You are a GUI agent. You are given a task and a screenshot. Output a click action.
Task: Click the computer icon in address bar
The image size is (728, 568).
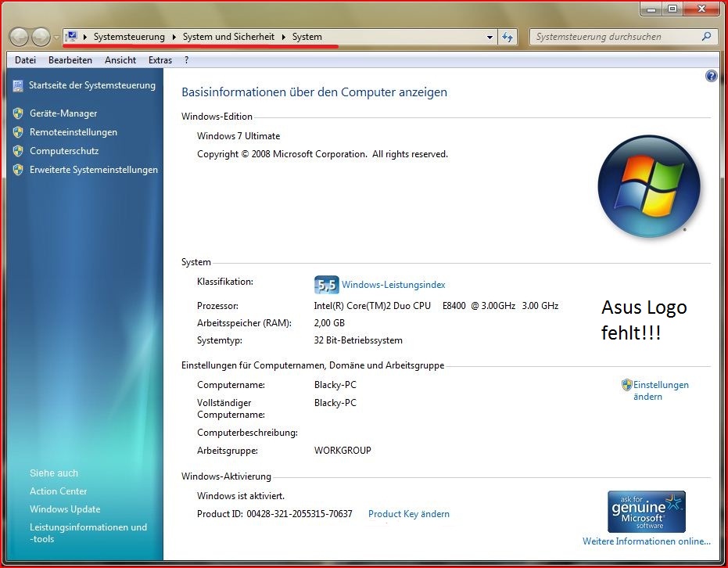71,36
